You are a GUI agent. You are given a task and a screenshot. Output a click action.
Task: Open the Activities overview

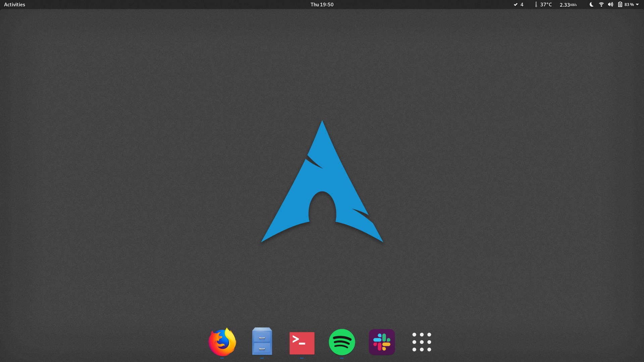click(14, 4)
